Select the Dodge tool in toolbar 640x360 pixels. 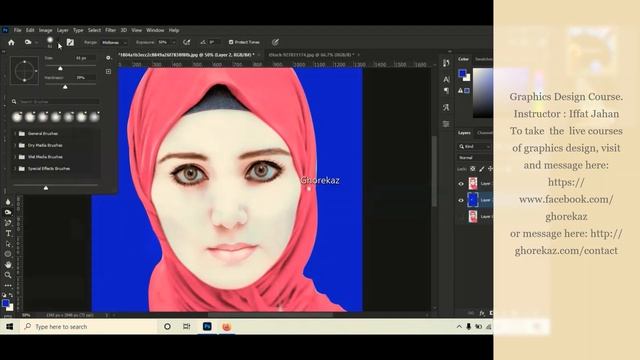coord(8,212)
